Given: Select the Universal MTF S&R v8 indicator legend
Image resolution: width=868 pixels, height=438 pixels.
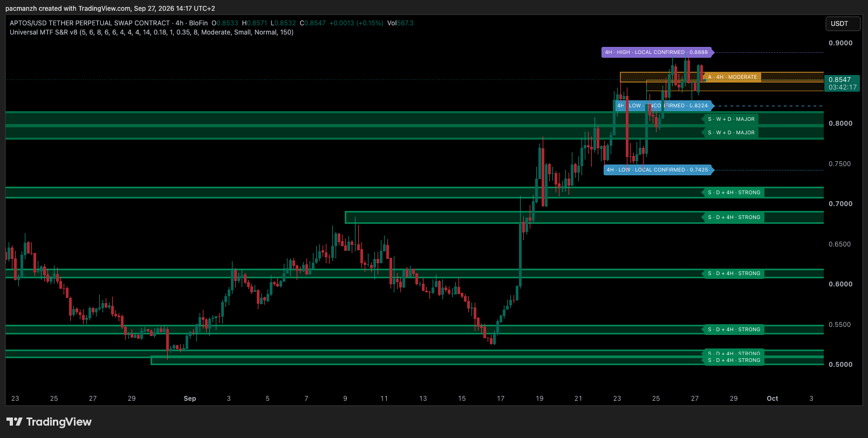Looking at the screenshot, I should (x=152, y=32).
